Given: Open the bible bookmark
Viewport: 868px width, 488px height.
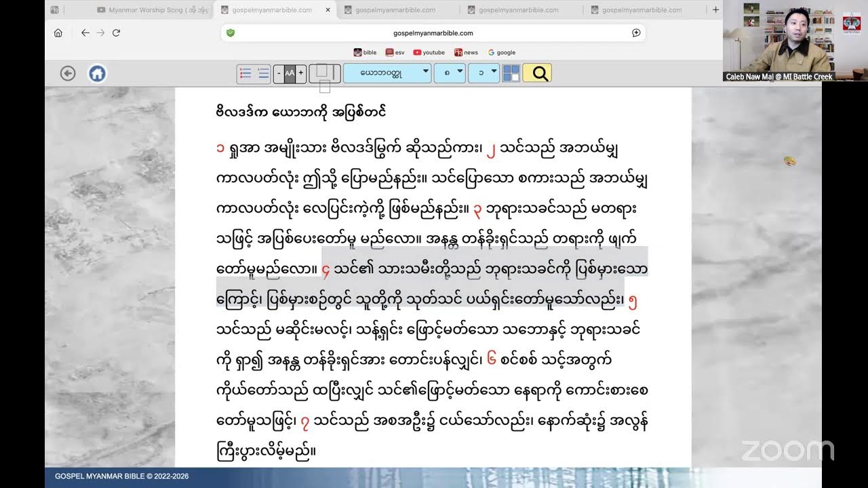Looking at the screenshot, I should [365, 52].
